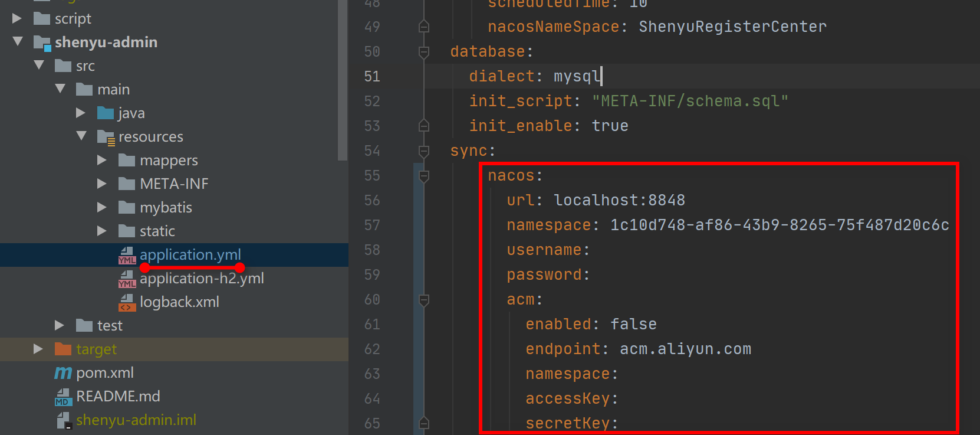
Task: Click the shenyu-admin.iml module file icon
Action: coord(63,420)
